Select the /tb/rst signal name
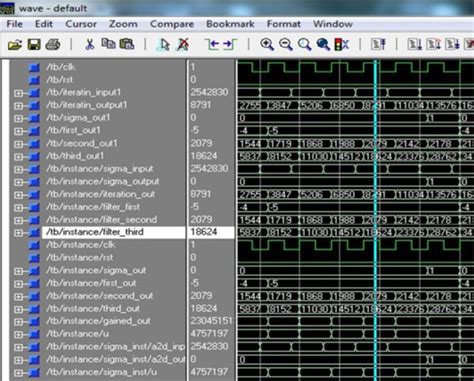The width and height of the screenshot is (474, 381). [60, 80]
